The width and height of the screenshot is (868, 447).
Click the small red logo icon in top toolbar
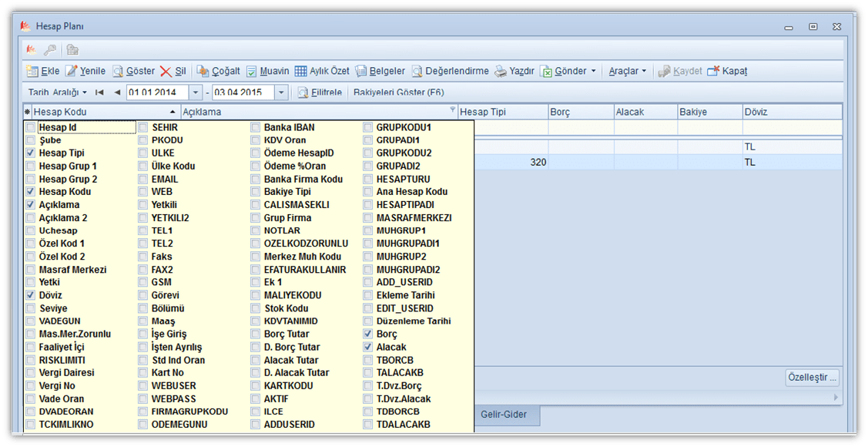tap(32, 50)
